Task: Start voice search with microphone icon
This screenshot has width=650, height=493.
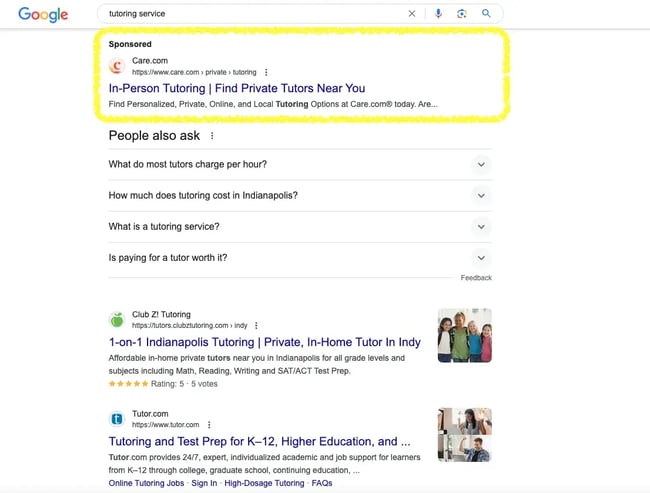Action: 438,14
